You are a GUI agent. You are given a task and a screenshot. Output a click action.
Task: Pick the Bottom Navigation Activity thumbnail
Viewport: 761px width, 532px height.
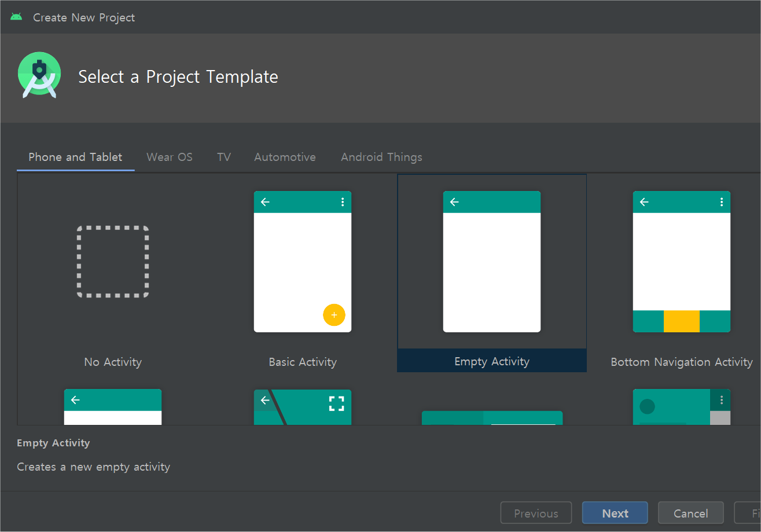[x=682, y=262]
